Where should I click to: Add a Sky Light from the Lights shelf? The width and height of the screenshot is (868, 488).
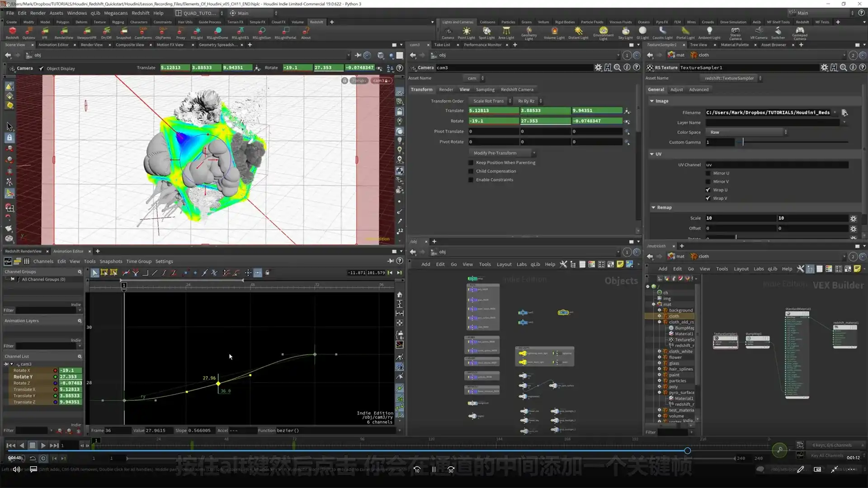[x=625, y=32]
